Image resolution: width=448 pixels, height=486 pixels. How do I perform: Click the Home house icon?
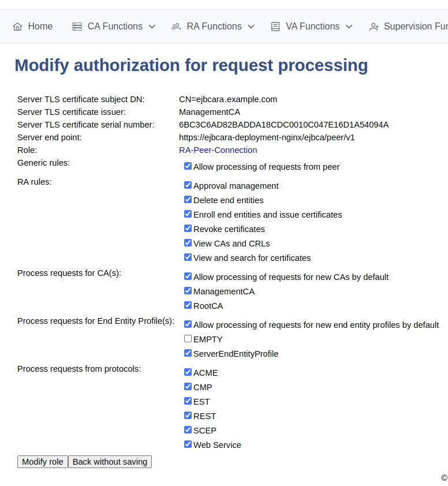(x=17, y=27)
